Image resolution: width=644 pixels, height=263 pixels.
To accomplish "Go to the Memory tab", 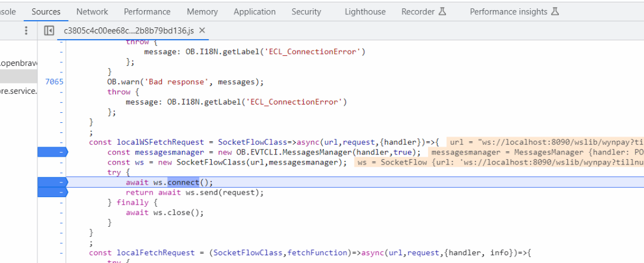I will click(202, 11).
